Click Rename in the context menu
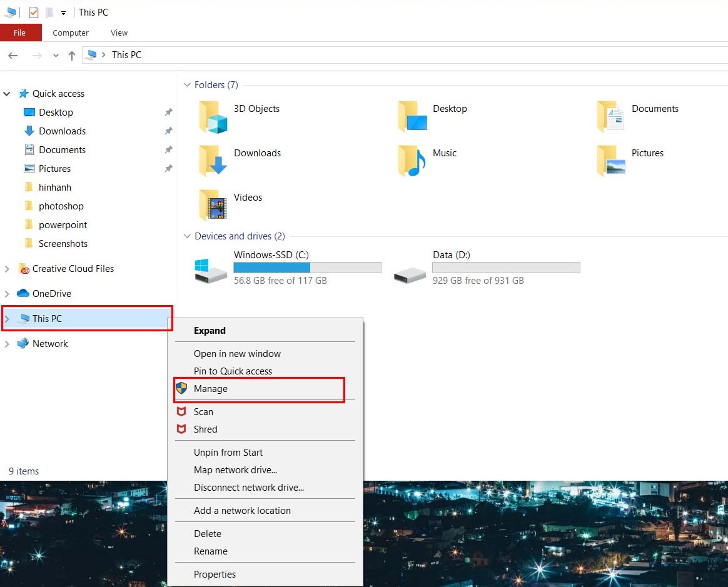Viewport: 728px width, 587px height. click(x=210, y=551)
